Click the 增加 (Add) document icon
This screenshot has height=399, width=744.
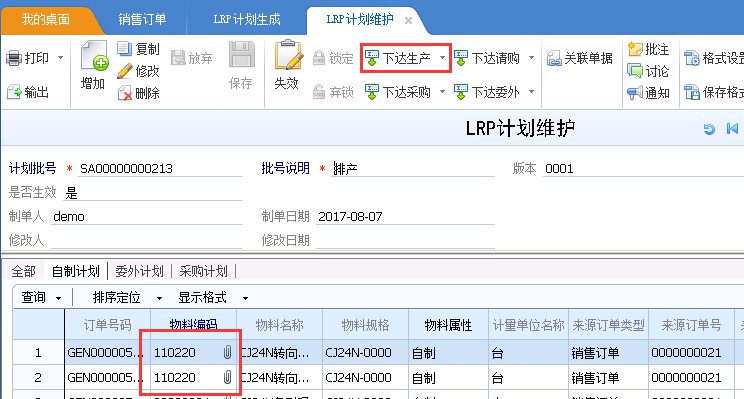tap(94, 56)
